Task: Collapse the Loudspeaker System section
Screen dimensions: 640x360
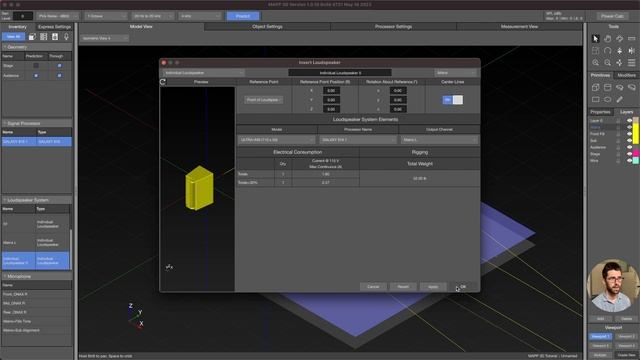Action: [5, 200]
